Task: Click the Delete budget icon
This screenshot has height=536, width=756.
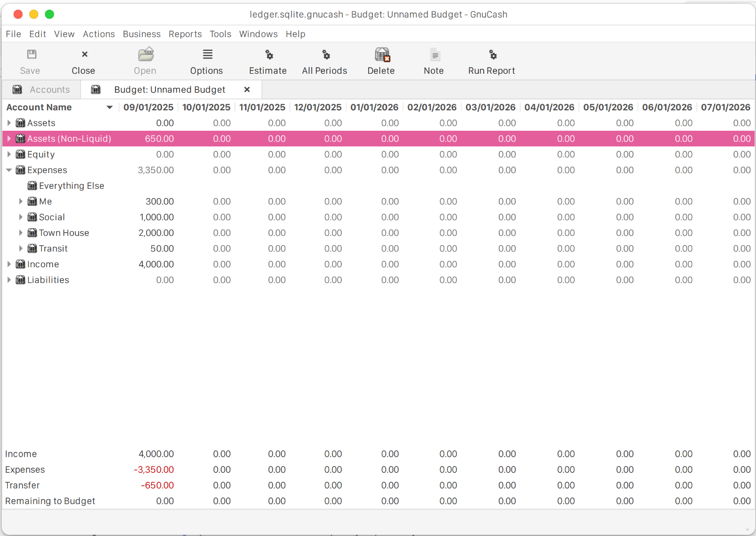Action: [382, 54]
